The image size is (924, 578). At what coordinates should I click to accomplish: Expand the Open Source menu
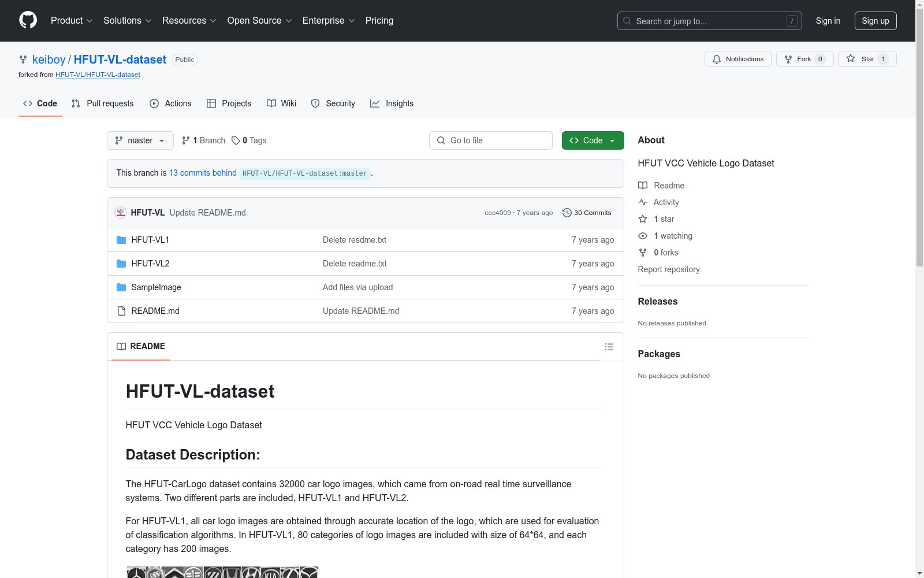(260, 21)
